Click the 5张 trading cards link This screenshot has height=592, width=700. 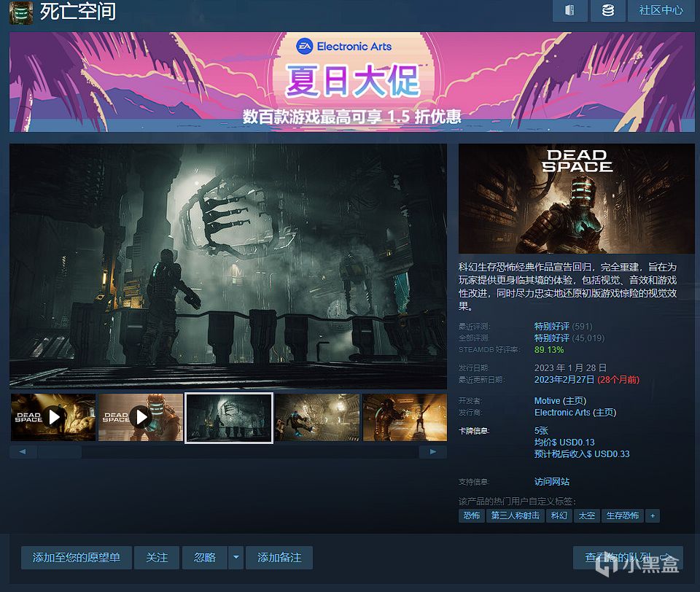(541, 431)
